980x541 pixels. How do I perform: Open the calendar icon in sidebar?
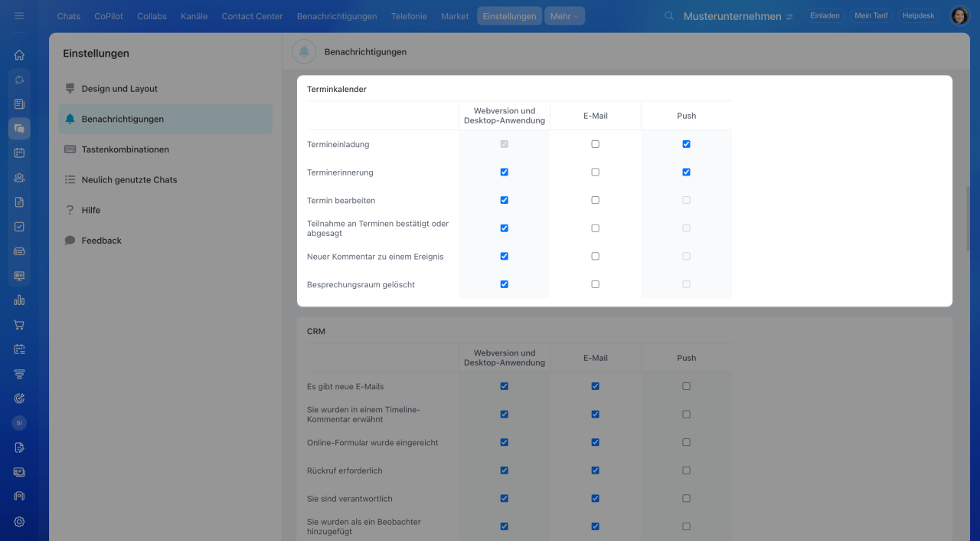[19, 152]
